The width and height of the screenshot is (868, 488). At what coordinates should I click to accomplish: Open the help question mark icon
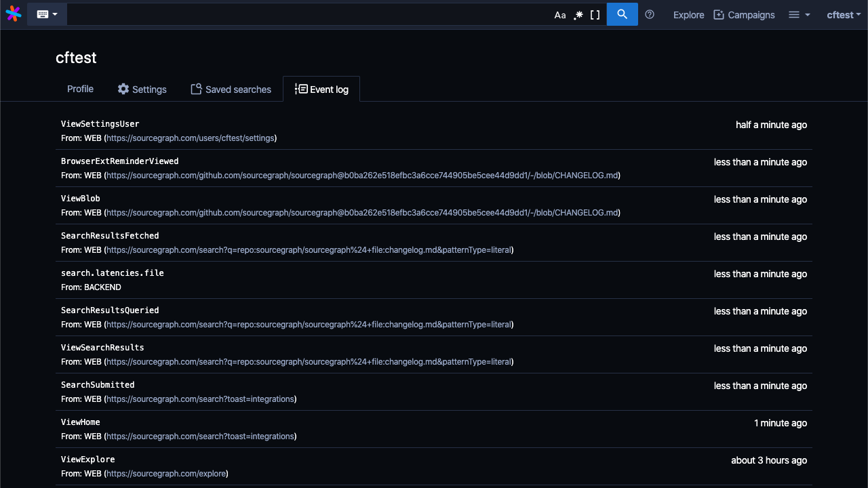click(x=650, y=14)
